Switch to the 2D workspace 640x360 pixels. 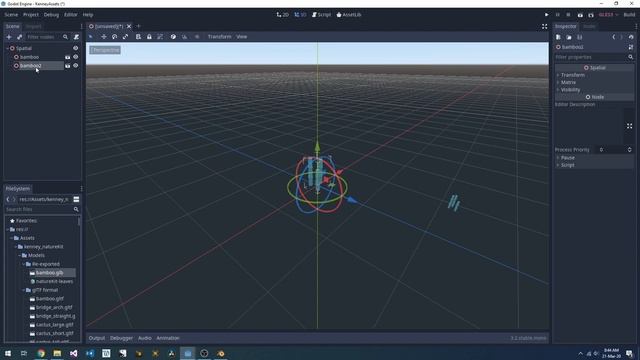[282, 15]
